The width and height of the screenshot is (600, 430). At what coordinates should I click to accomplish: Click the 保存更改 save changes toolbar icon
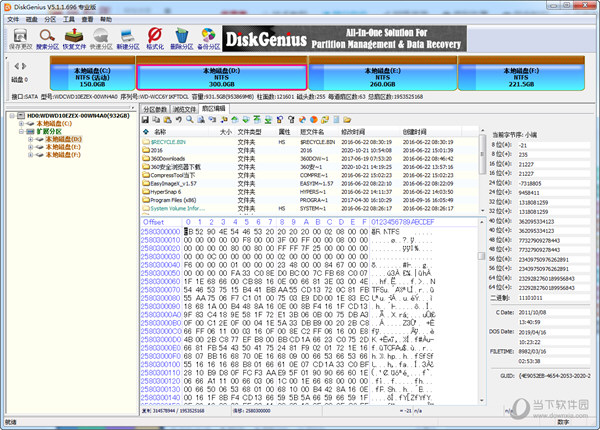point(20,39)
